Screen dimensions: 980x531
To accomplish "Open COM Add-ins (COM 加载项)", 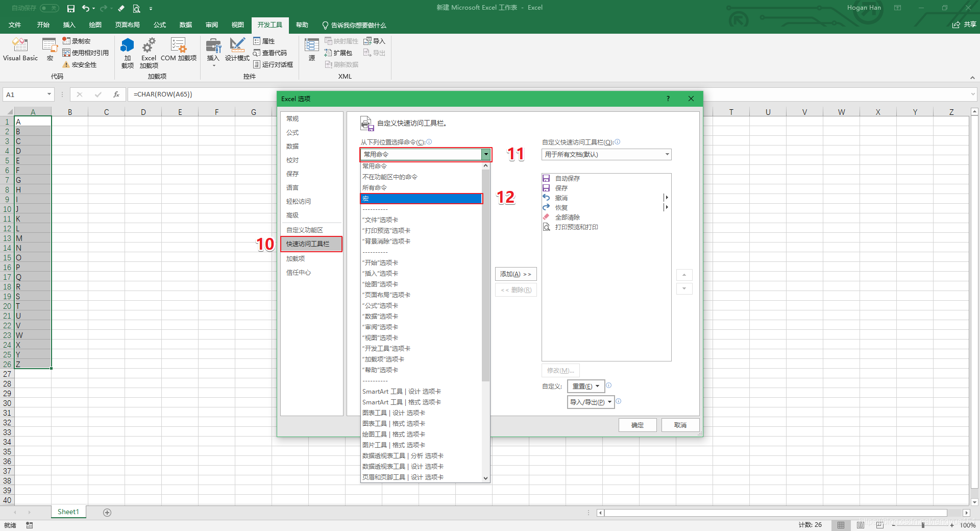I will pos(179,50).
